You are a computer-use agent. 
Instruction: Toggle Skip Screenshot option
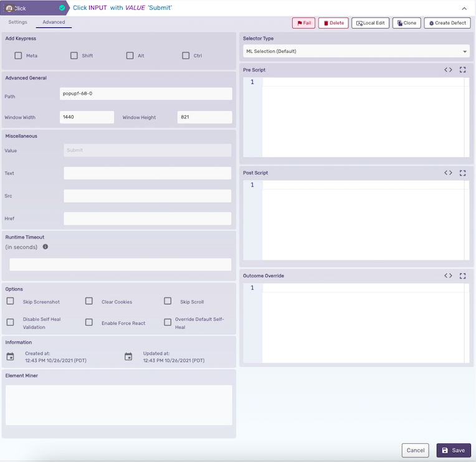click(11, 301)
